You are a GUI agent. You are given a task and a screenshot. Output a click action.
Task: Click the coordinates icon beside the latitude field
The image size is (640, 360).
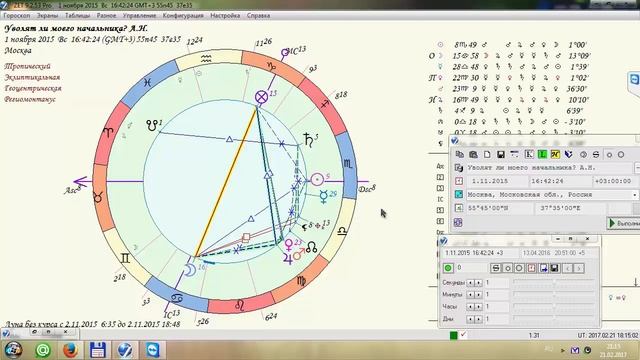(x=459, y=208)
